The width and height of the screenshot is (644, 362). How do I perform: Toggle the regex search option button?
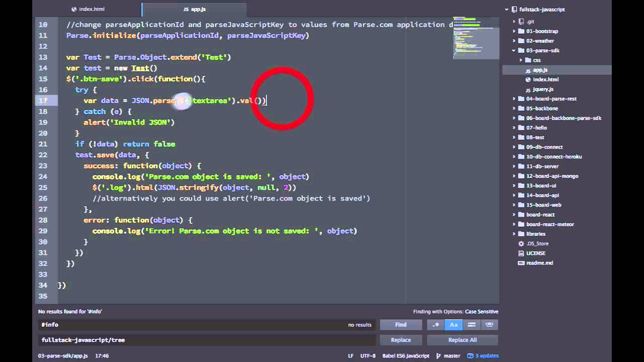[x=436, y=325]
